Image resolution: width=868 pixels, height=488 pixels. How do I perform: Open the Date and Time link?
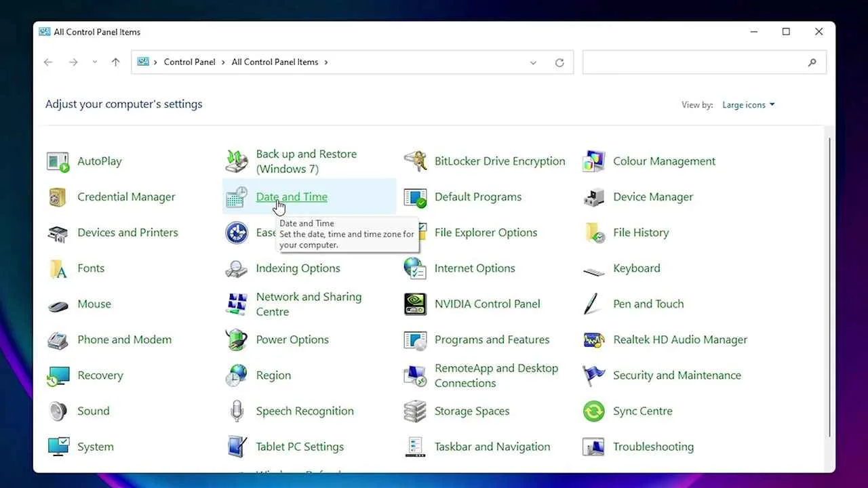pos(292,197)
